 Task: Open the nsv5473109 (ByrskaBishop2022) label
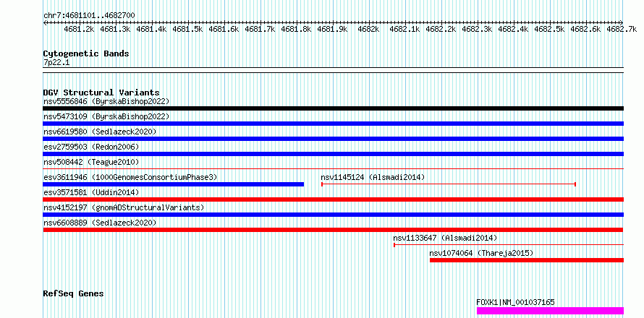click(x=106, y=116)
